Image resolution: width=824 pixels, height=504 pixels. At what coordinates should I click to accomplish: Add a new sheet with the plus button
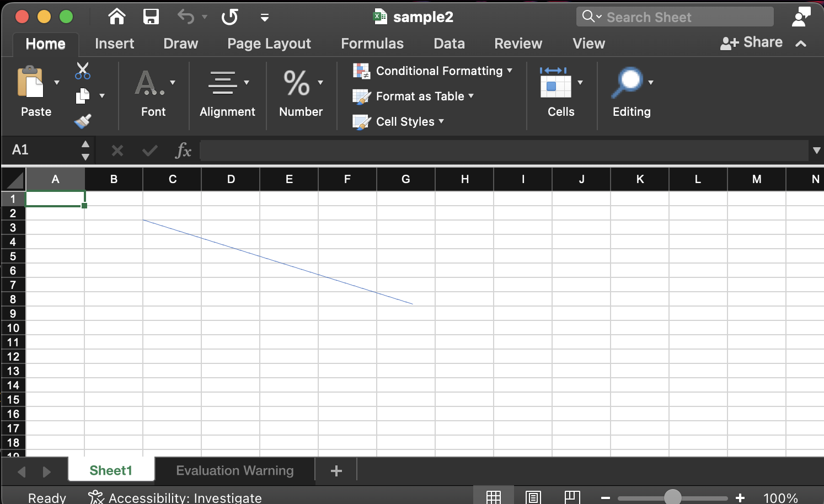(335, 470)
